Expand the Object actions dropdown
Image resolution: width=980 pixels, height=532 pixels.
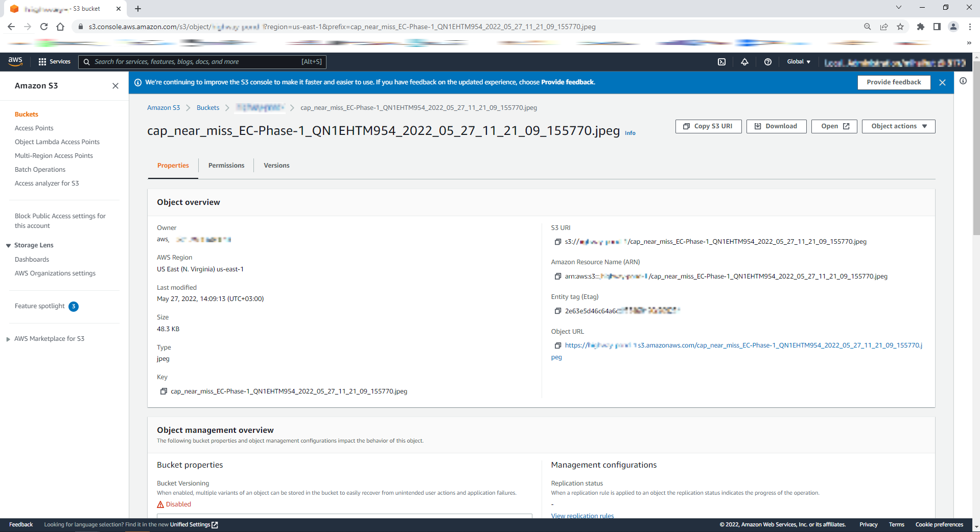[x=899, y=126]
